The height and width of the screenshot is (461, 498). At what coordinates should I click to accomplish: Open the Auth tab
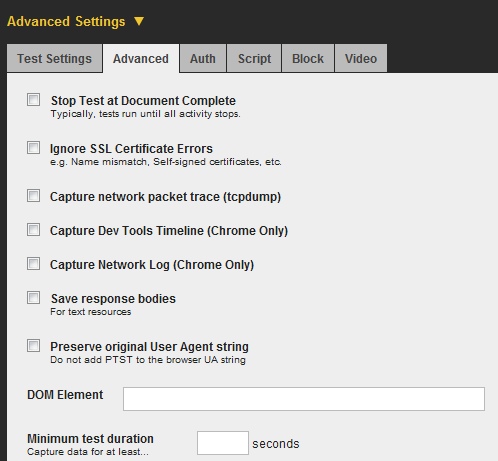pos(203,58)
